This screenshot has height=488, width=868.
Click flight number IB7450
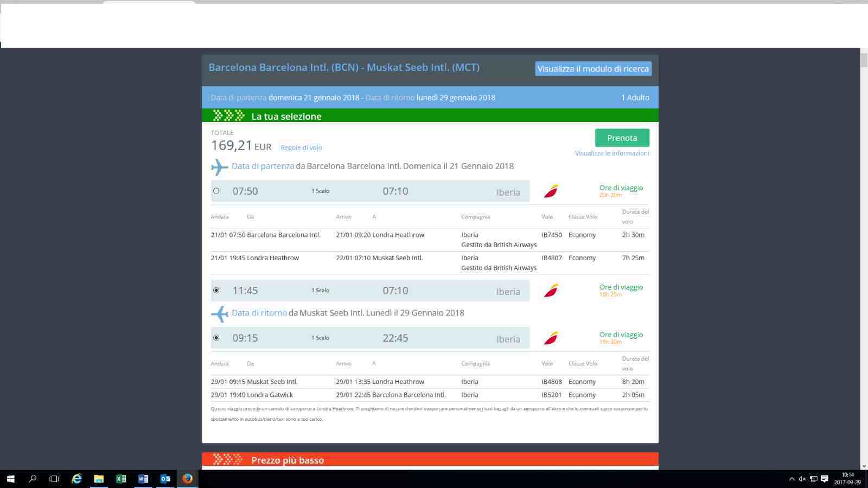point(552,235)
